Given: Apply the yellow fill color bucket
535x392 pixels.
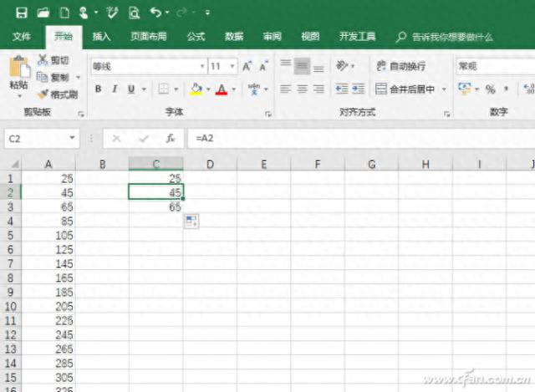Looking at the screenshot, I should (x=196, y=89).
